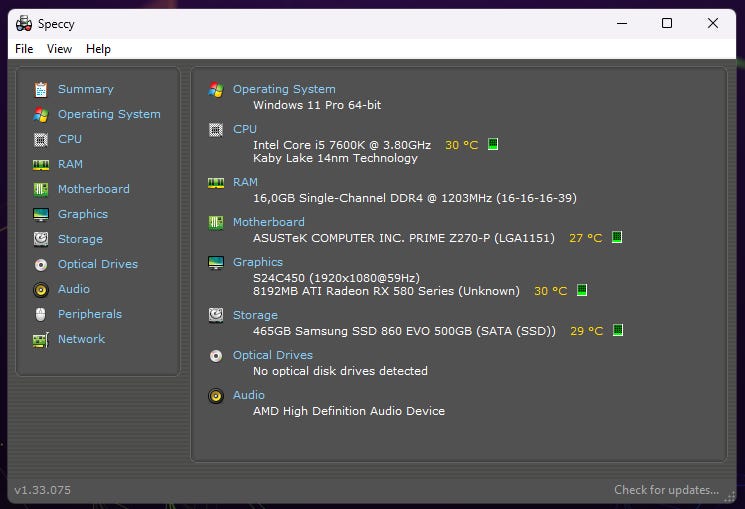
Task: Click the Operating System heading link
Action: [x=284, y=89]
